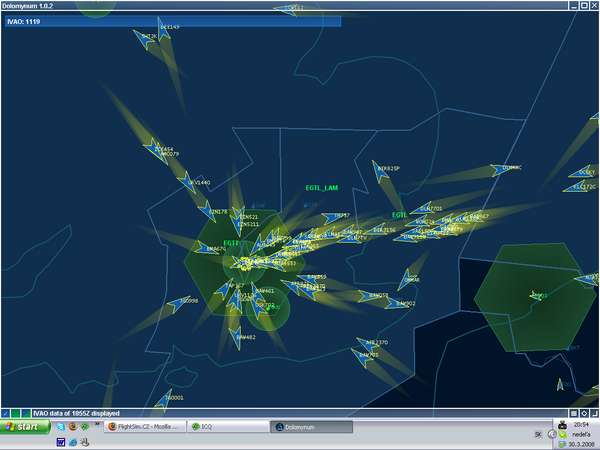Click the IVAO data displayed status text
Viewport: 600px width, 450px height.
[x=76, y=413]
